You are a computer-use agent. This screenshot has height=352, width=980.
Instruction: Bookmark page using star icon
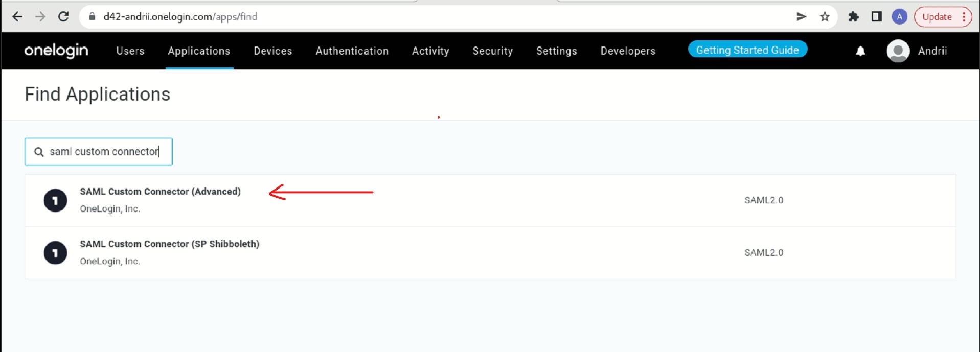click(x=825, y=17)
